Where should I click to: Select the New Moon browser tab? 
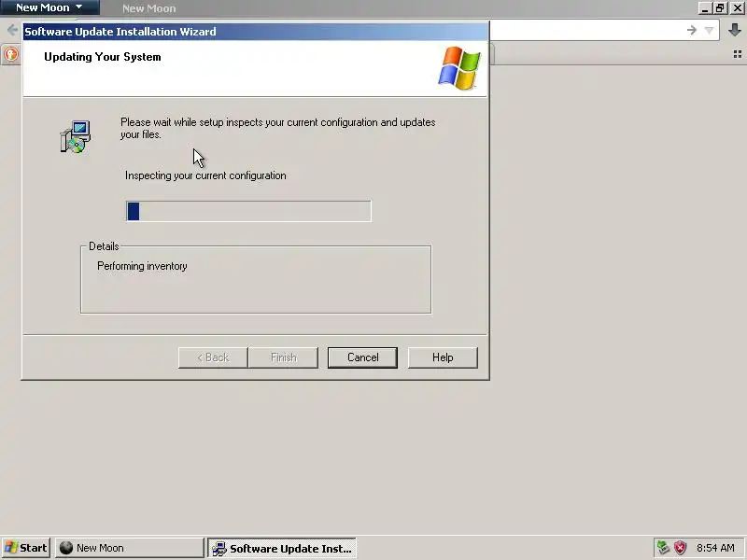pyautogui.click(x=149, y=8)
